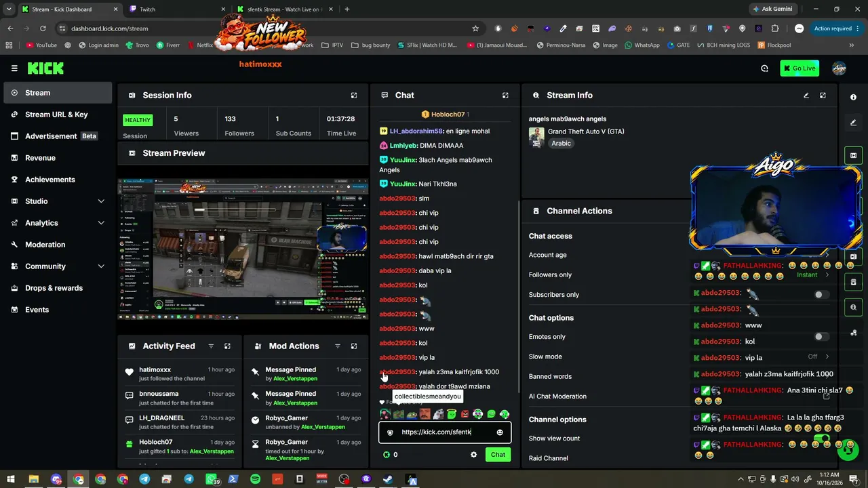Expand the Activity Feed panel
The image size is (868, 488).
click(x=227, y=346)
